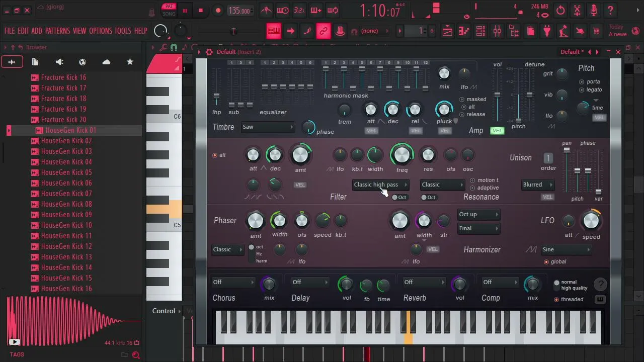Image resolution: width=644 pixels, height=362 pixels.
Task: Toggle typing keyboard to piano icon
Action: pyautogui.click(x=274, y=31)
